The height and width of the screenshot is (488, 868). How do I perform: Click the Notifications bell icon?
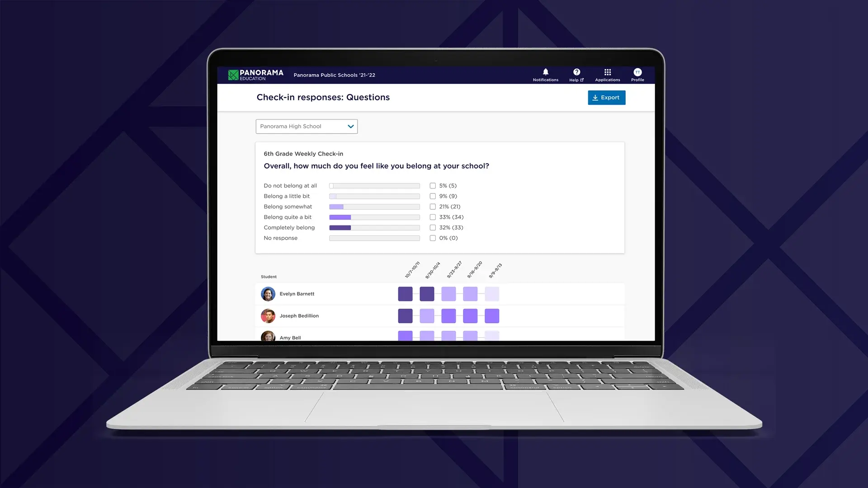[x=545, y=72]
